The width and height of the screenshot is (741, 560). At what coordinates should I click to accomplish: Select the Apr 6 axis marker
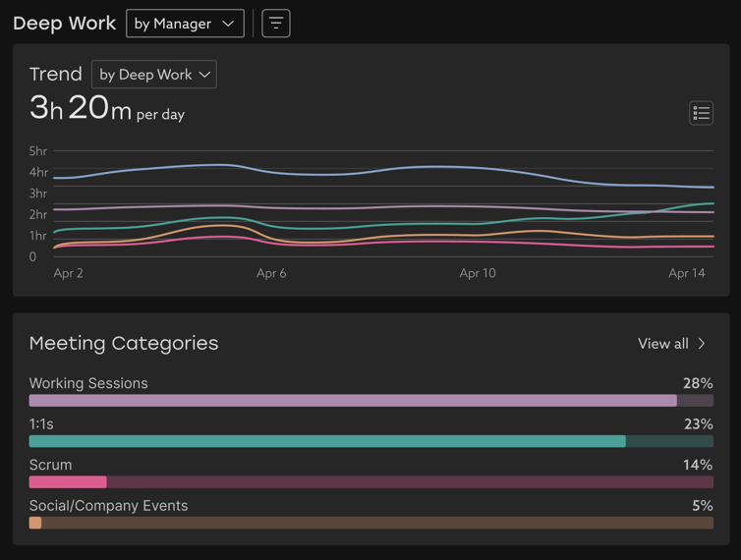pyautogui.click(x=271, y=273)
